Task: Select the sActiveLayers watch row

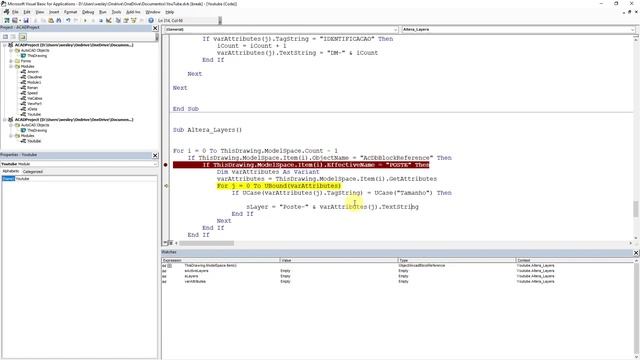Action: coord(398,271)
